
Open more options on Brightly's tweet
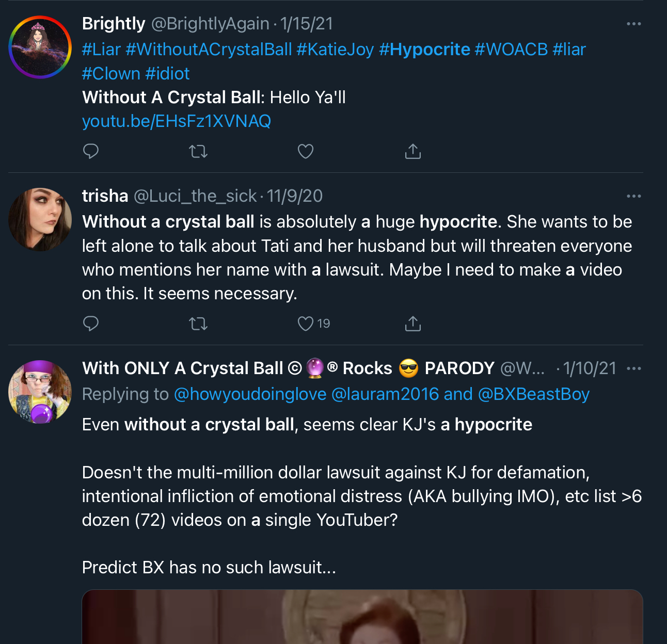[633, 24]
